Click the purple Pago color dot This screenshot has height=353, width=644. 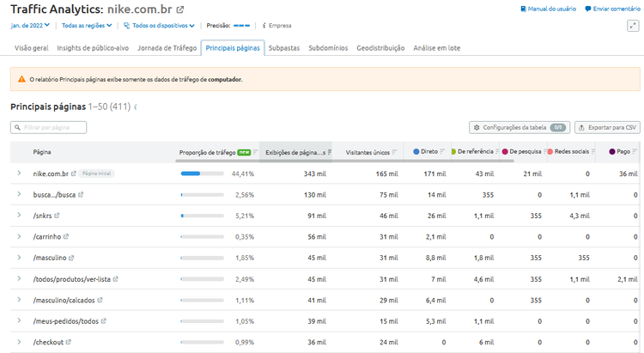612,152
